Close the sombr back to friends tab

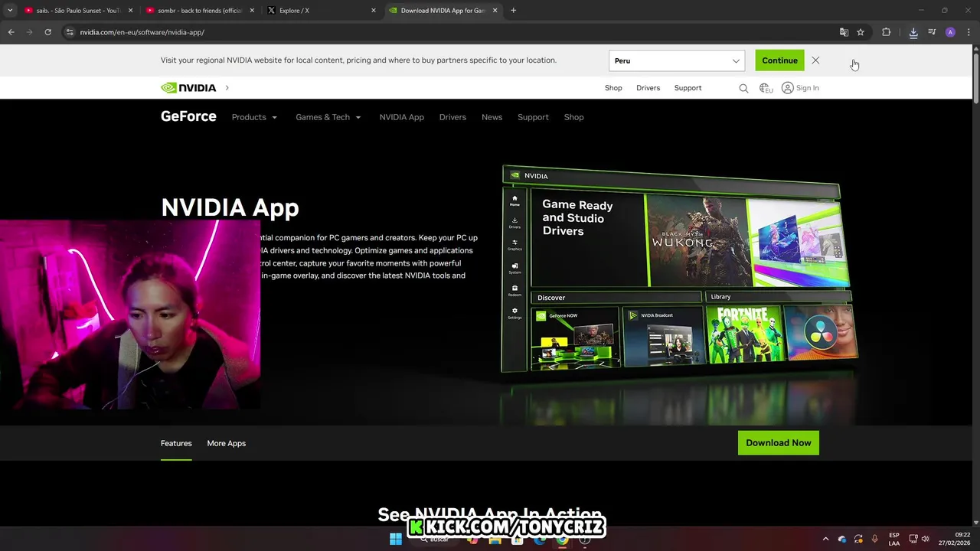click(252, 11)
